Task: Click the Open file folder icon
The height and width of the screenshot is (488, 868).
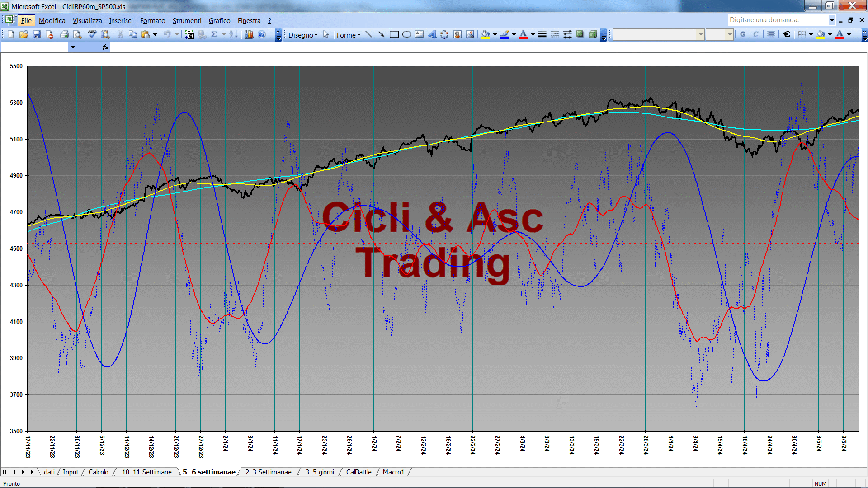Action: click(x=24, y=34)
